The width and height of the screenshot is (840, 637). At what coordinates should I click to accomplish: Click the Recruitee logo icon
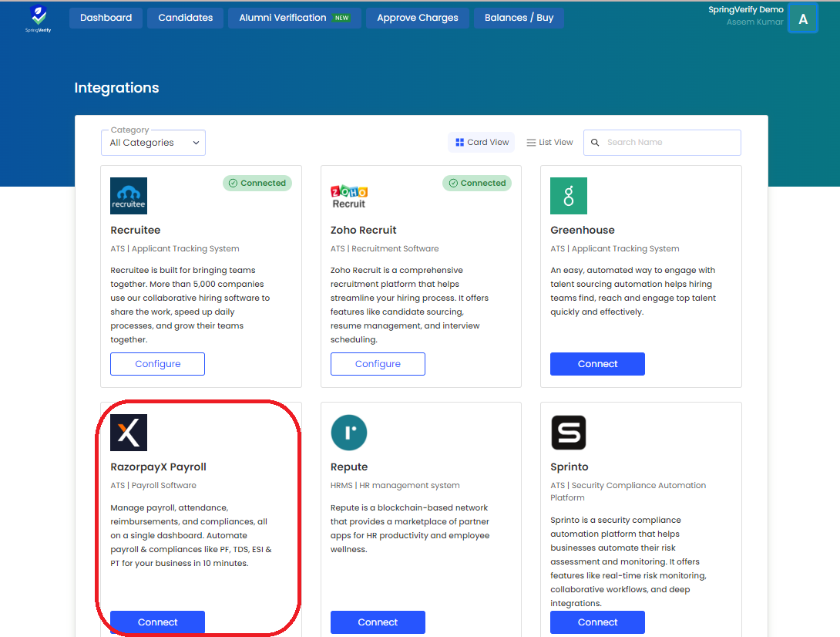(x=129, y=196)
